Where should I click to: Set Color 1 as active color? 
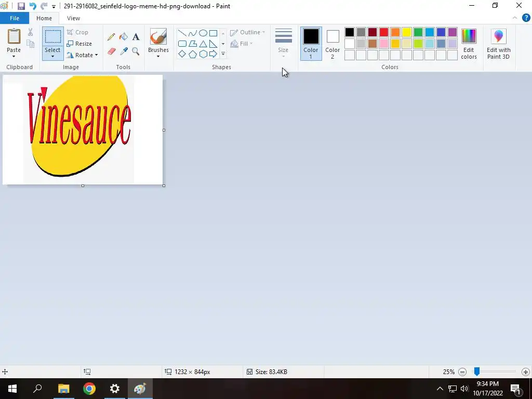click(311, 44)
